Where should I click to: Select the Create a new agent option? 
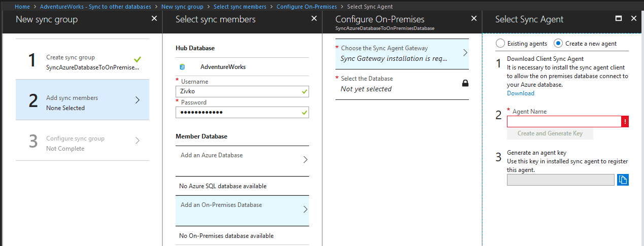[558, 44]
